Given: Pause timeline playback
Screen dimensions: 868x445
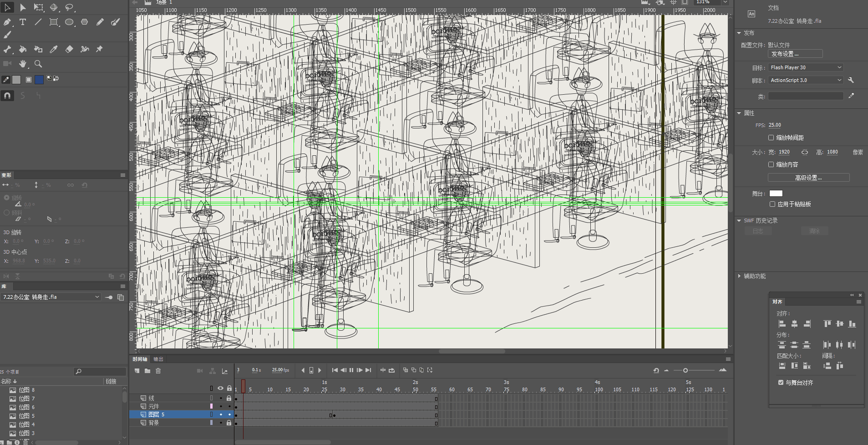Looking at the screenshot, I should (x=351, y=370).
